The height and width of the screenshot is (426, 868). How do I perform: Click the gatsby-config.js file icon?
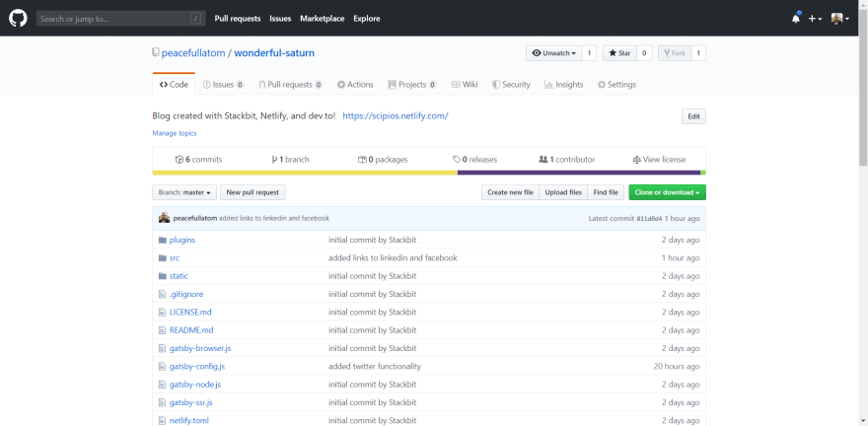tap(162, 366)
